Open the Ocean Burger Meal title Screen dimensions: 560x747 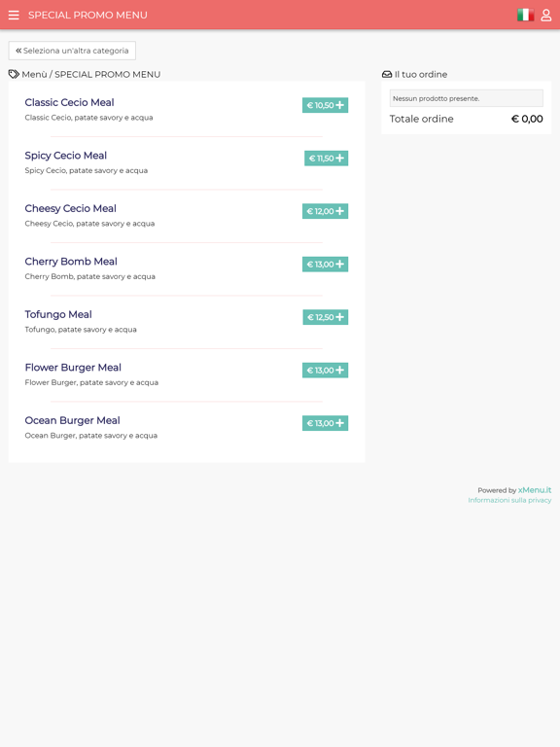(72, 420)
